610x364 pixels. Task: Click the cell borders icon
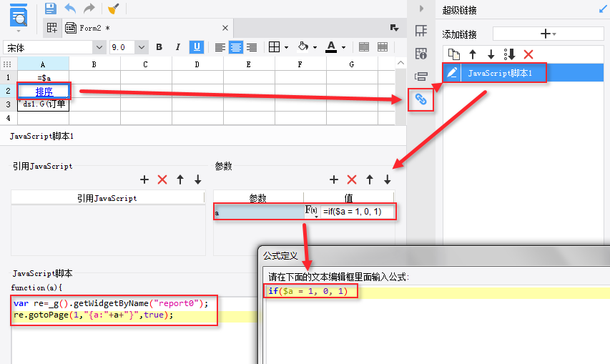(x=275, y=47)
